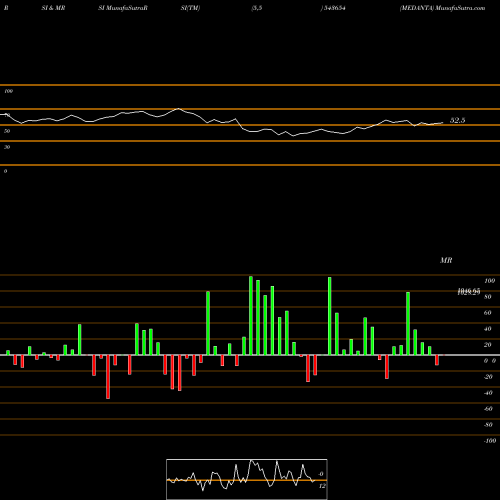Screen dimensions: 500x500
Task: Select the MR axis 20 label
Action: (x=488, y=345)
